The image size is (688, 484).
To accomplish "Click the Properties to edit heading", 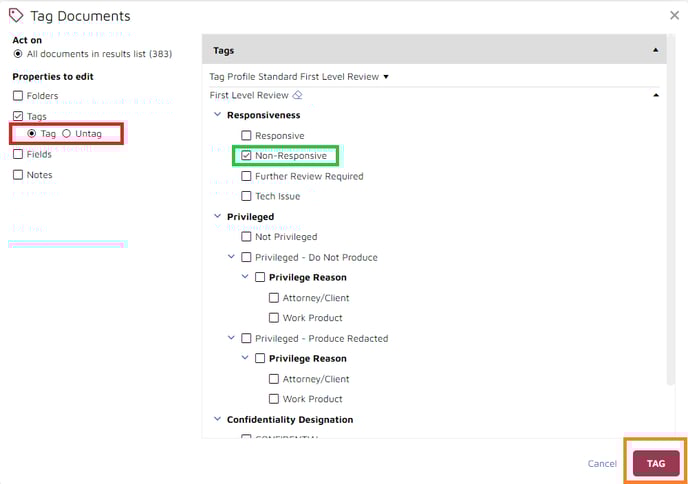I will coord(53,77).
